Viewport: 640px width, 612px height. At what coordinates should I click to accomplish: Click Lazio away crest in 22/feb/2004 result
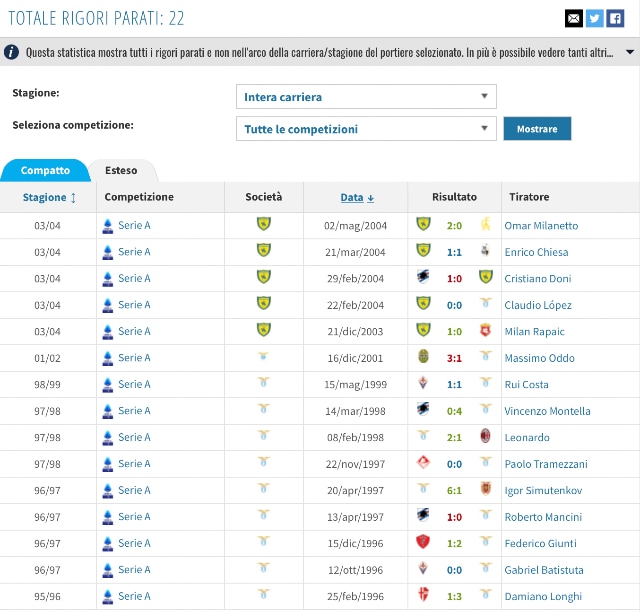[486, 303]
